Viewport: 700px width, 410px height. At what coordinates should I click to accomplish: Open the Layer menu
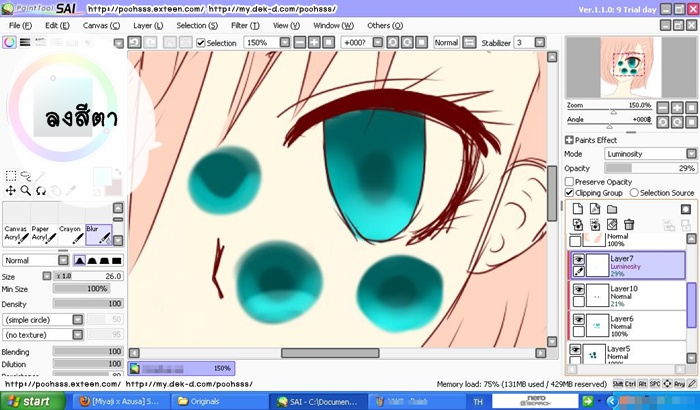click(148, 25)
